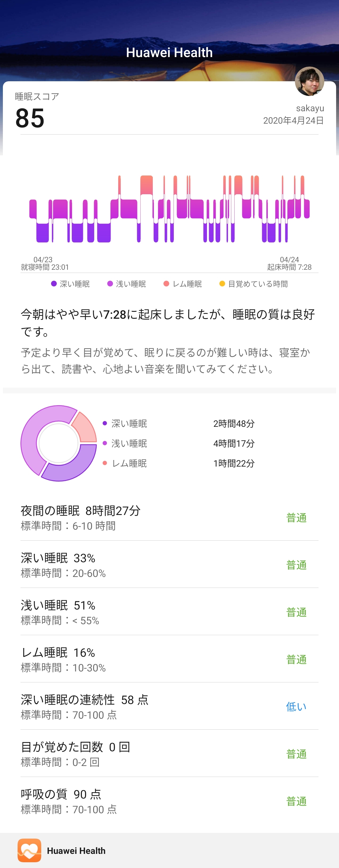
Task: Select the light sleep dot beside donut chart
Action: [x=105, y=443]
